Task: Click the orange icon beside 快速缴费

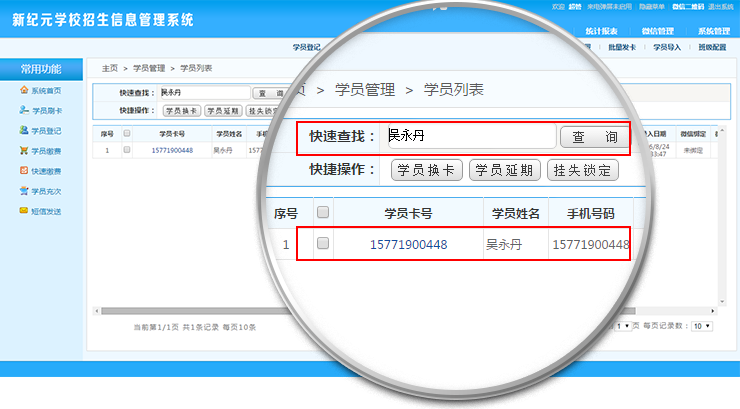Action: 24,170
